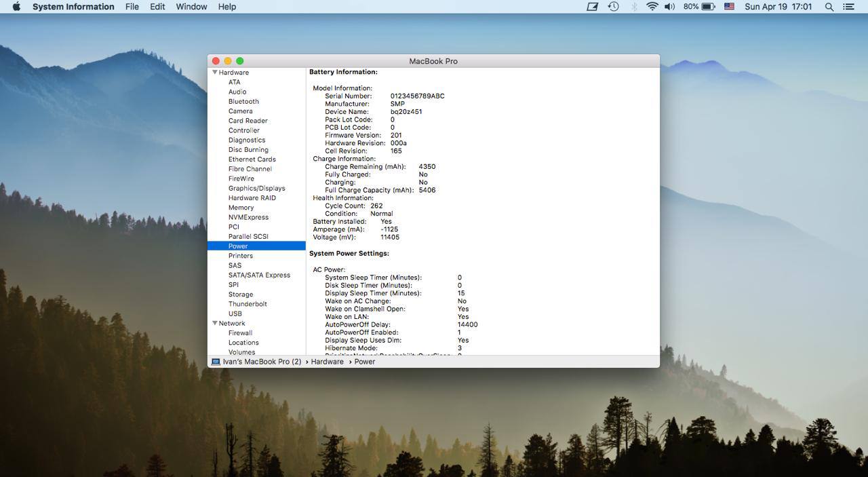
Task: Select FireWire in the sidebar
Action: [241, 178]
